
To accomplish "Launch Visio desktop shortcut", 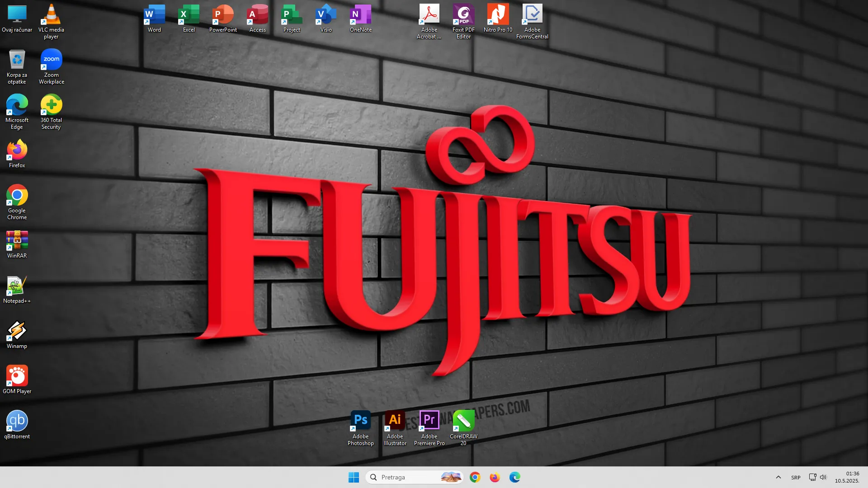I will [x=326, y=18].
